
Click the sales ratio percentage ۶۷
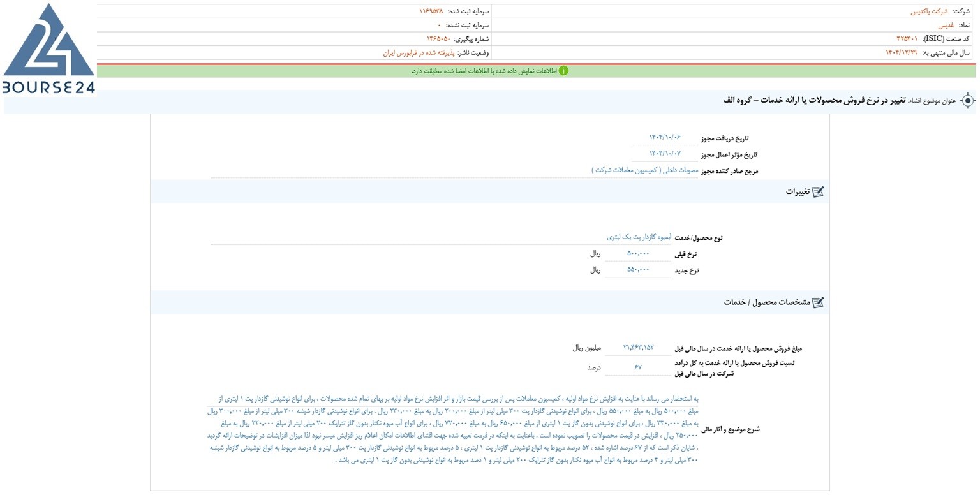638,367
